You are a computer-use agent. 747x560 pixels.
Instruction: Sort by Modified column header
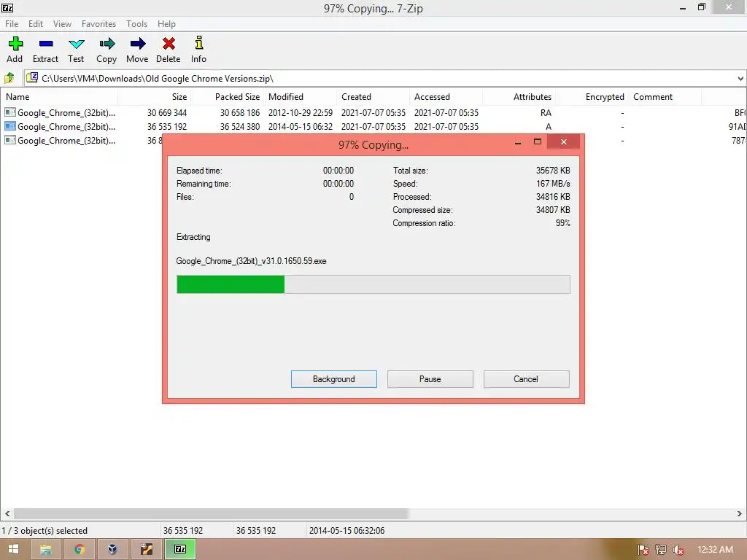[300, 97]
